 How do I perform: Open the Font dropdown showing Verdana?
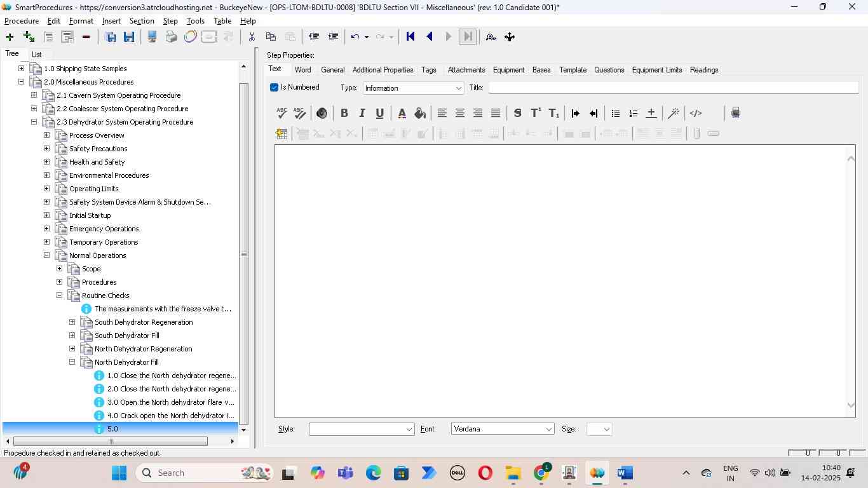click(548, 430)
